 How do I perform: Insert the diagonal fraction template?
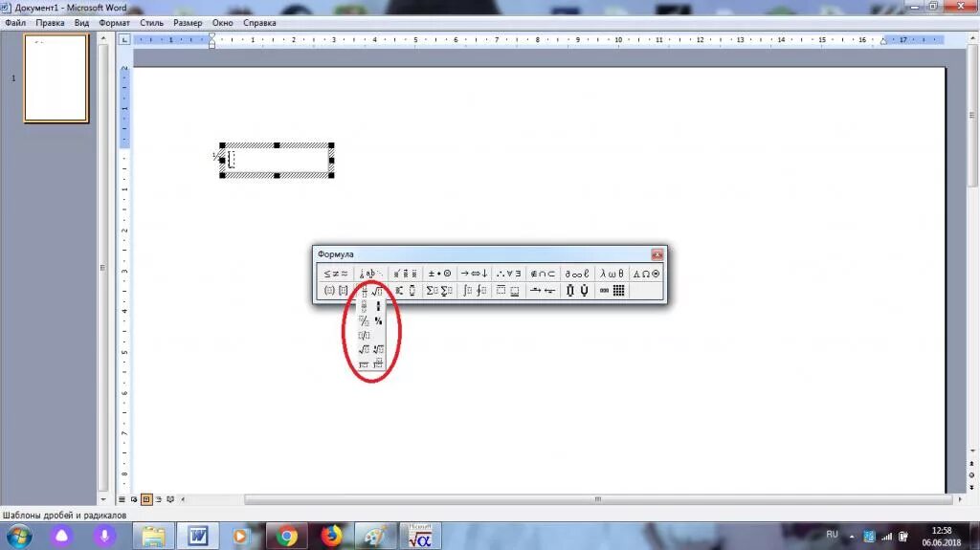pos(364,320)
